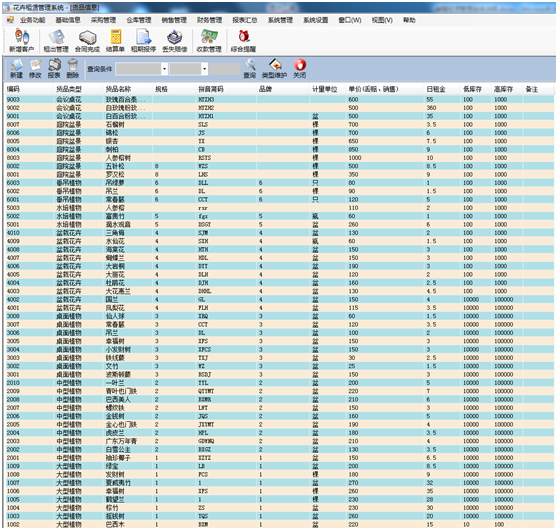The height and width of the screenshot is (530, 558).
Task: Open 收款管理 money icon
Action: coord(209,41)
